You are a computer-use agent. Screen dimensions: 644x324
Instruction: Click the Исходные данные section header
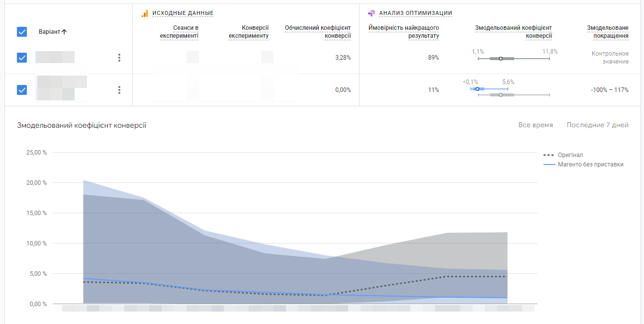[x=183, y=13]
